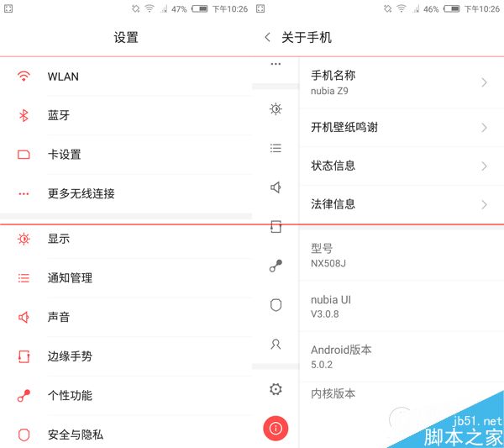Screen dimensions: 504x448
Task: Open the chevron next to 手机名称
Action: (x=485, y=82)
